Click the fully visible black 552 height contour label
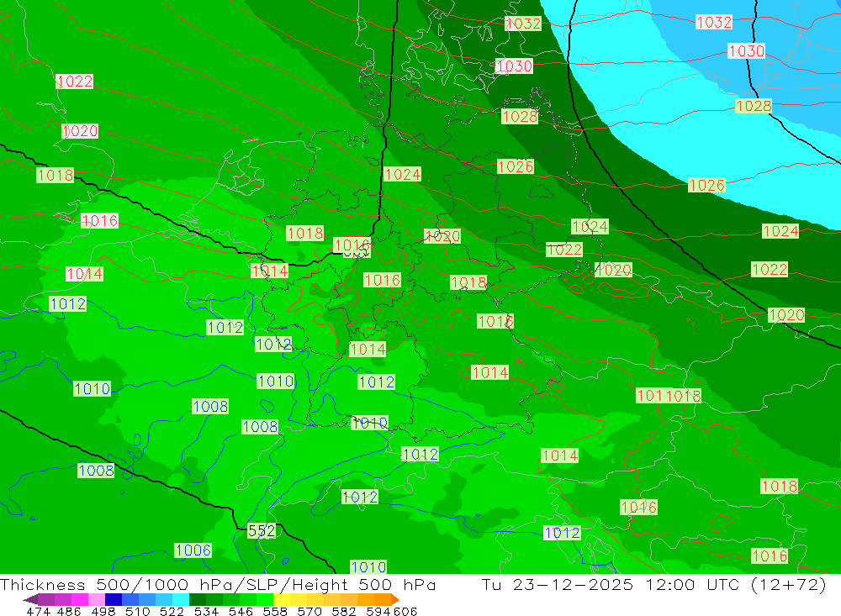This screenshot has width=841, height=616. pyautogui.click(x=262, y=531)
